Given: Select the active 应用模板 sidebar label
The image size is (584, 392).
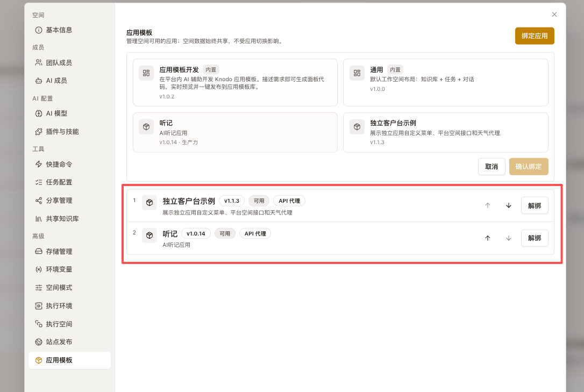Looking at the screenshot, I should (59, 360).
